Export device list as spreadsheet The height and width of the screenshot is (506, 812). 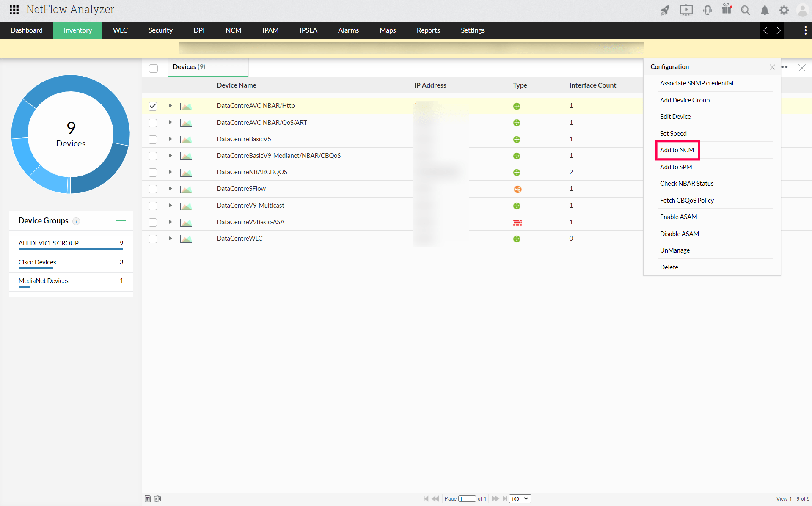click(x=157, y=499)
